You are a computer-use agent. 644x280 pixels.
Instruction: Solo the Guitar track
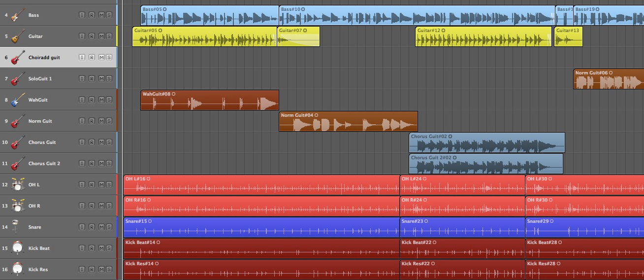(109, 36)
